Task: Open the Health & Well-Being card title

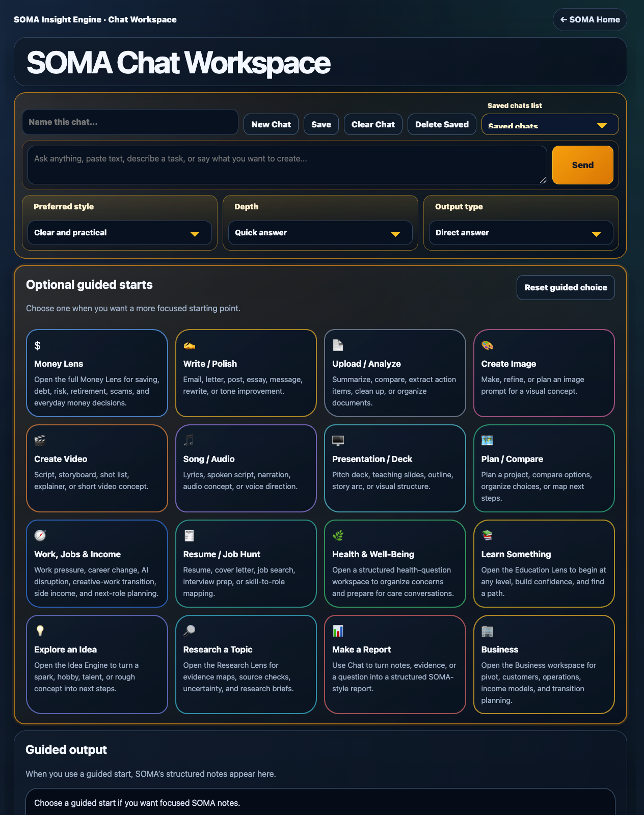Action: [373, 554]
